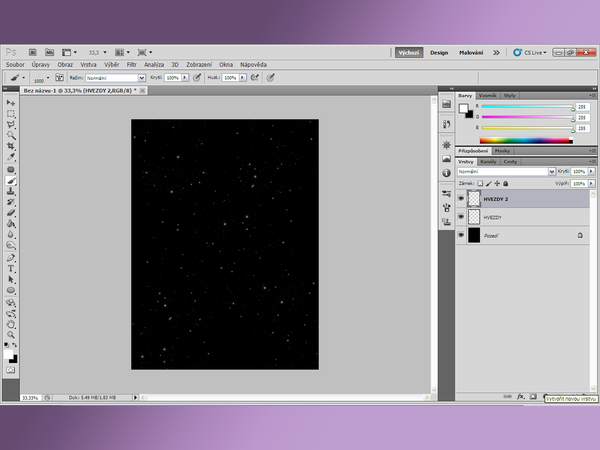Image resolution: width=600 pixels, height=450 pixels.
Task: Switch to the Malování workspace
Action: point(471,52)
